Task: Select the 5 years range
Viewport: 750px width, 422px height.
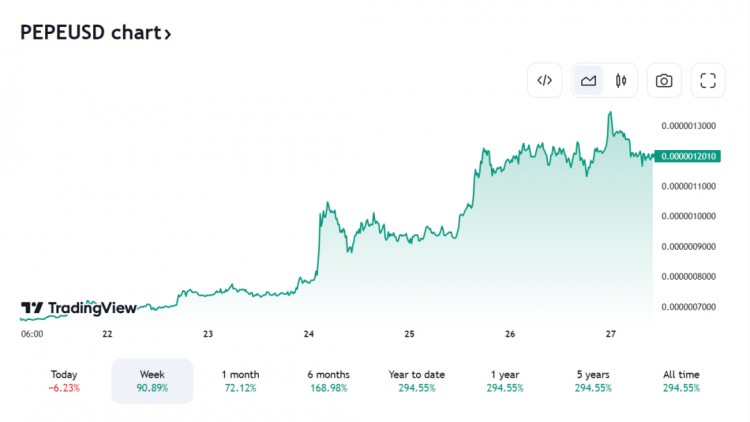Action: click(593, 381)
